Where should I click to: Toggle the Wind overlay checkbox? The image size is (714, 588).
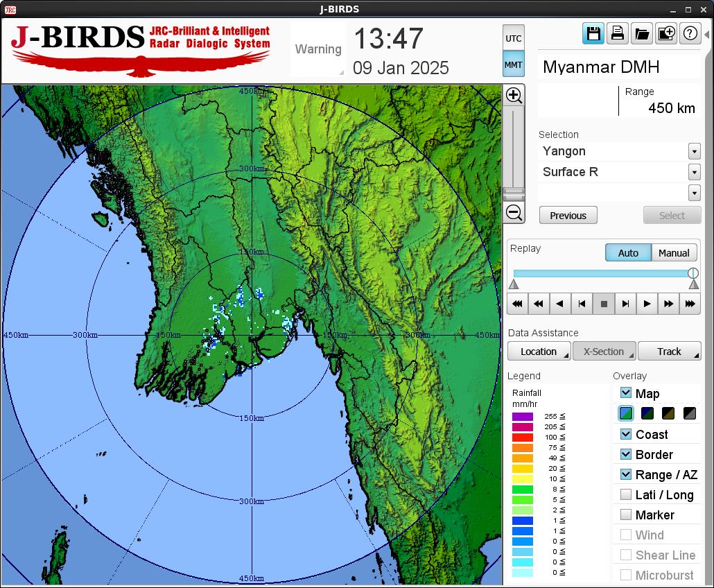click(x=626, y=534)
